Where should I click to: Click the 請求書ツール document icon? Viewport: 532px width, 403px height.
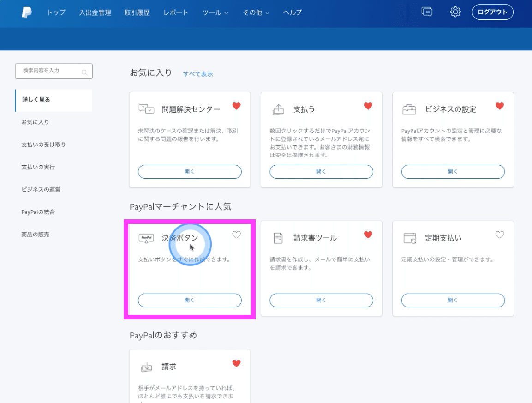click(x=278, y=238)
